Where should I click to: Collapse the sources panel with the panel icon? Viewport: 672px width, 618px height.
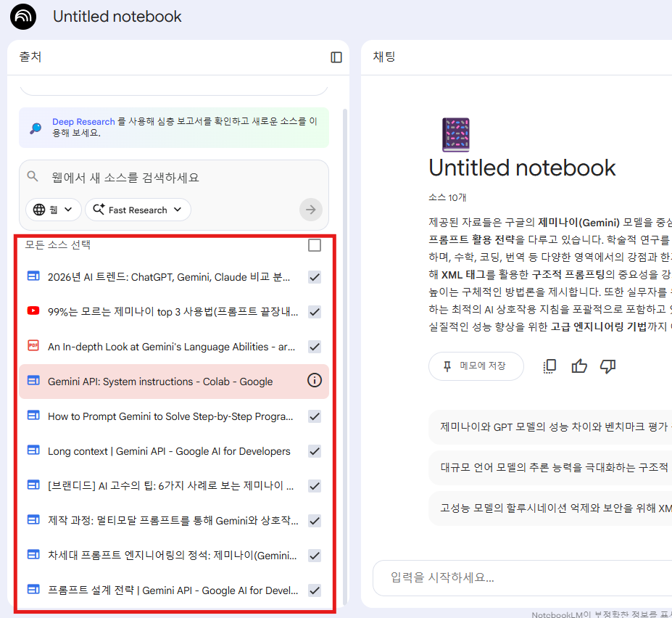coord(336,57)
